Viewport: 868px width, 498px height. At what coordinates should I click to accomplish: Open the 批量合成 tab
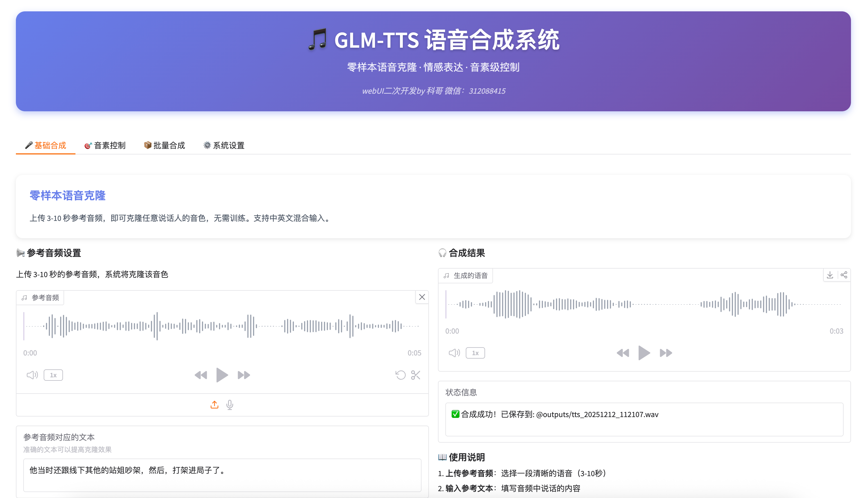(x=164, y=145)
